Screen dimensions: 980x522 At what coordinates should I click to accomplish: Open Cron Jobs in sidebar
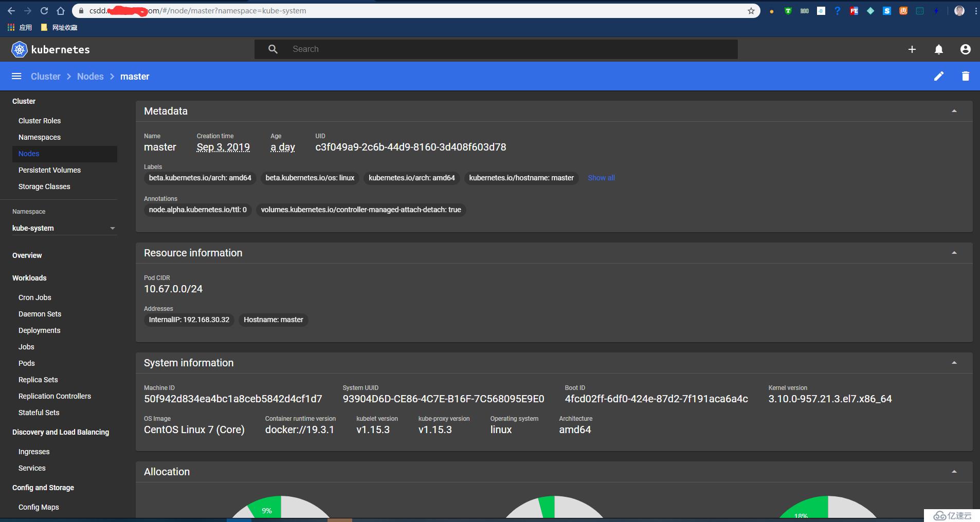pyautogui.click(x=35, y=297)
